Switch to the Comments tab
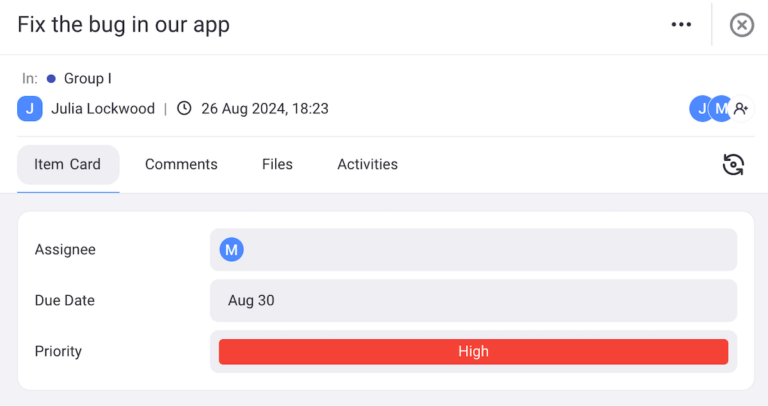Viewport: 768px width, 406px height. [x=181, y=165]
